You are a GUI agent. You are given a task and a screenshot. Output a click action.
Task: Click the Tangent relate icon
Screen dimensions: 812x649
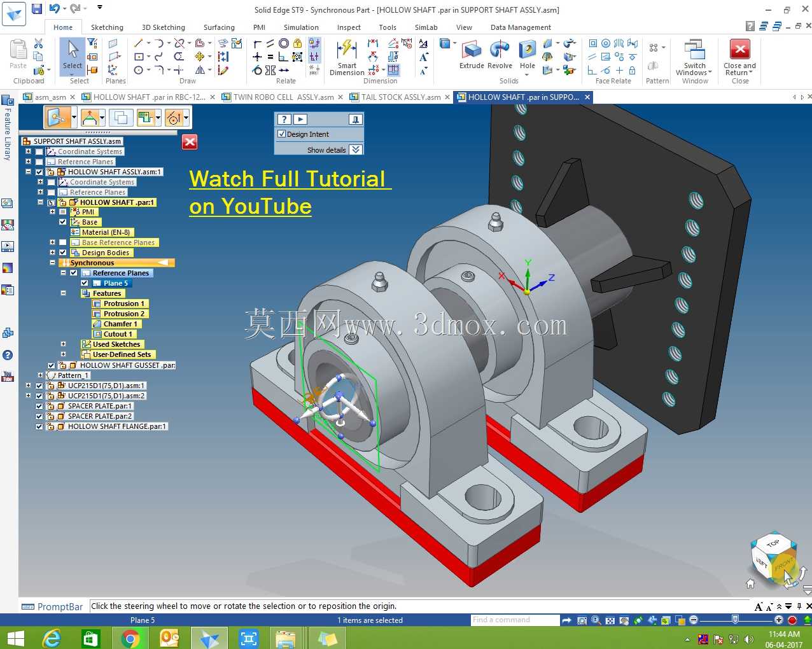click(x=257, y=70)
